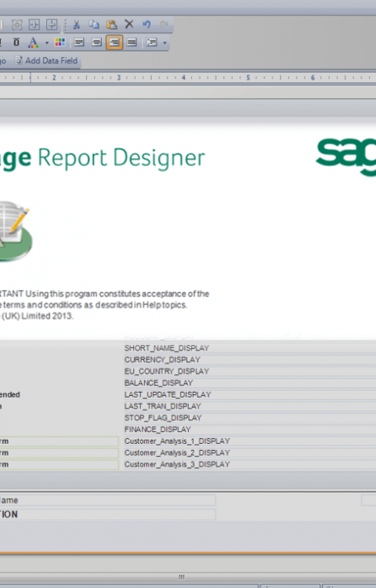Screen dimensions: 376x588
Task: Click the Delete X icon
Action: 129,24
